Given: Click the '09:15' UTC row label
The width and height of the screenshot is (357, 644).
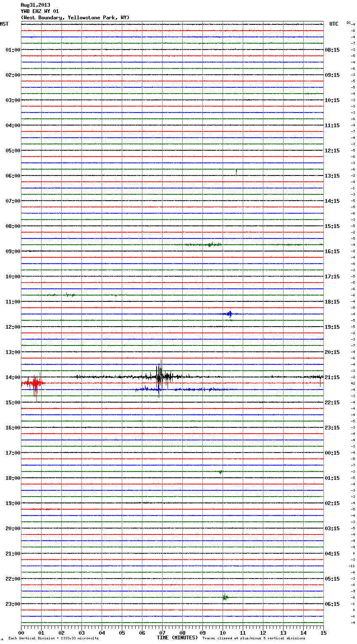Looking at the screenshot, I should pyautogui.click(x=332, y=75).
